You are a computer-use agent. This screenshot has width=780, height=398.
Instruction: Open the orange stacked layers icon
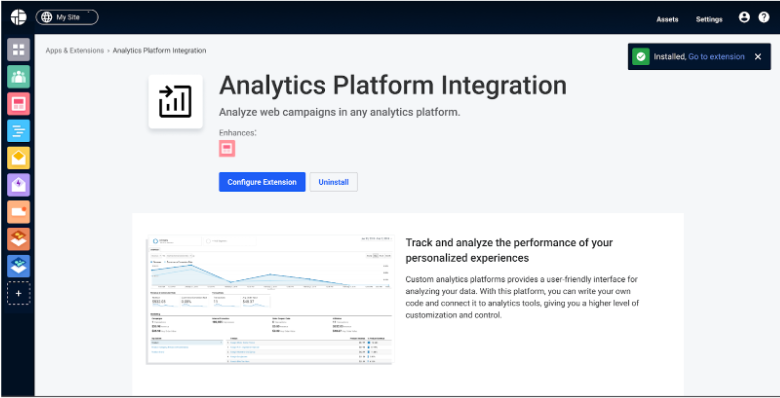(x=18, y=239)
